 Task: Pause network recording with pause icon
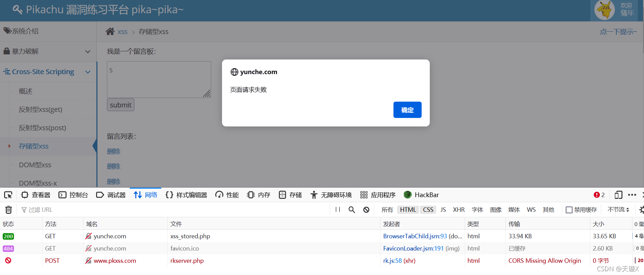click(338, 210)
